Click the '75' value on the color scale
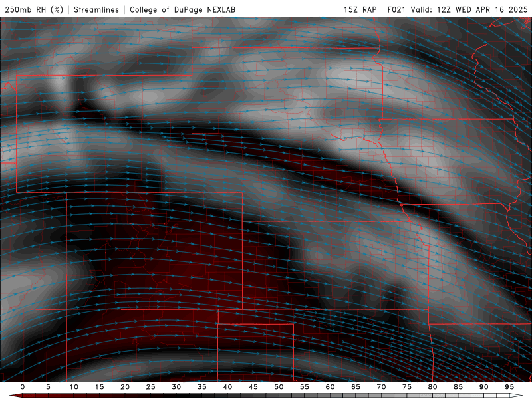Screen dimensions: 532x399 point(407,387)
